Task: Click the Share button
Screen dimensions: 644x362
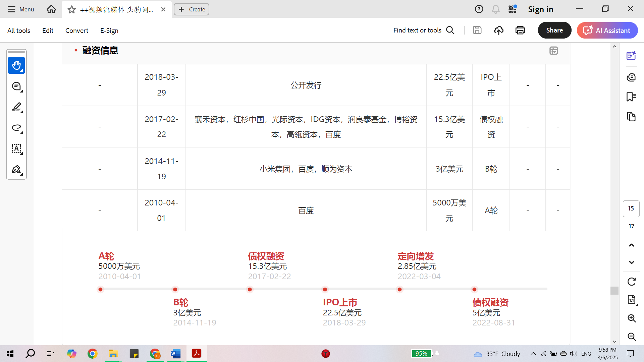Action: pyautogui.click(x=554, y=30)
